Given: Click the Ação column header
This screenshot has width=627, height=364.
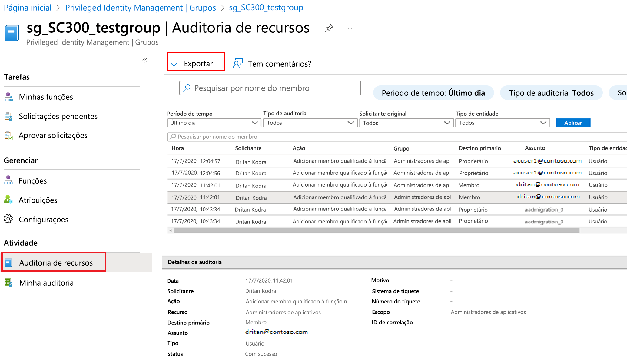Looking at the screenshot, I should coord(299,148).
